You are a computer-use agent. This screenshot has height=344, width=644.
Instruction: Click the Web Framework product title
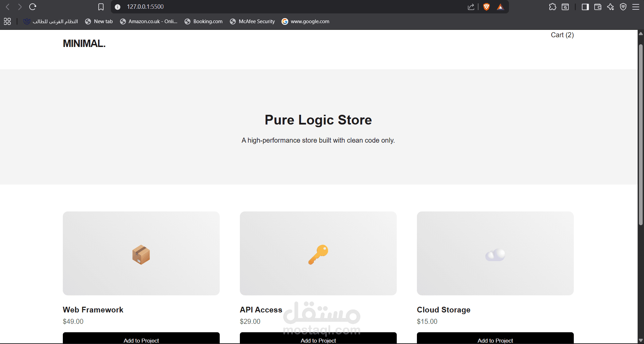tap(93, 310)
